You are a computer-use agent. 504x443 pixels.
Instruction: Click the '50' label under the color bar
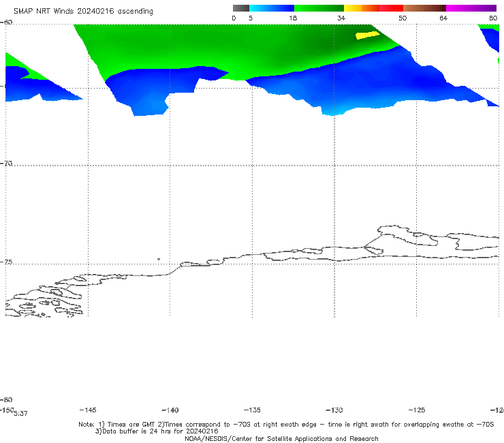click(403, 18)
